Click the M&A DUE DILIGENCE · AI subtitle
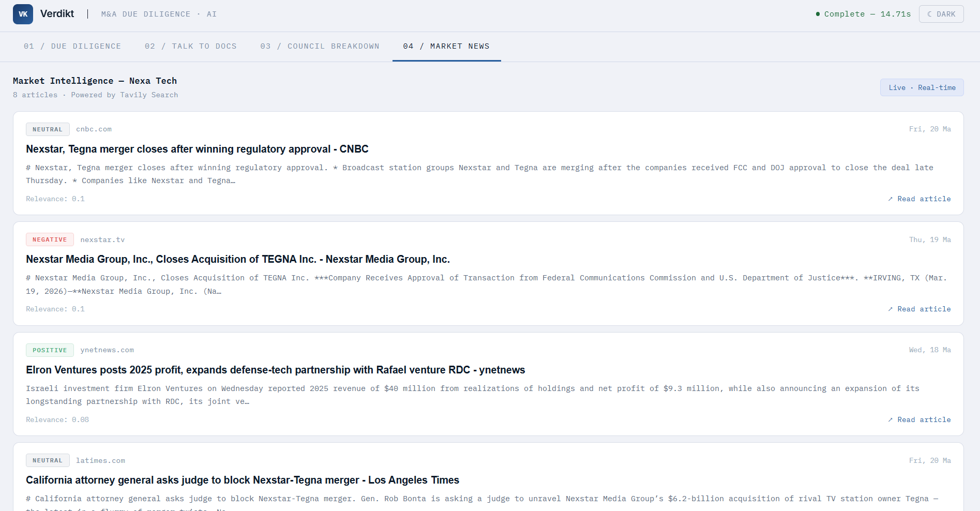Viewport: 980px width, 511px height. (x=159, y=14)
